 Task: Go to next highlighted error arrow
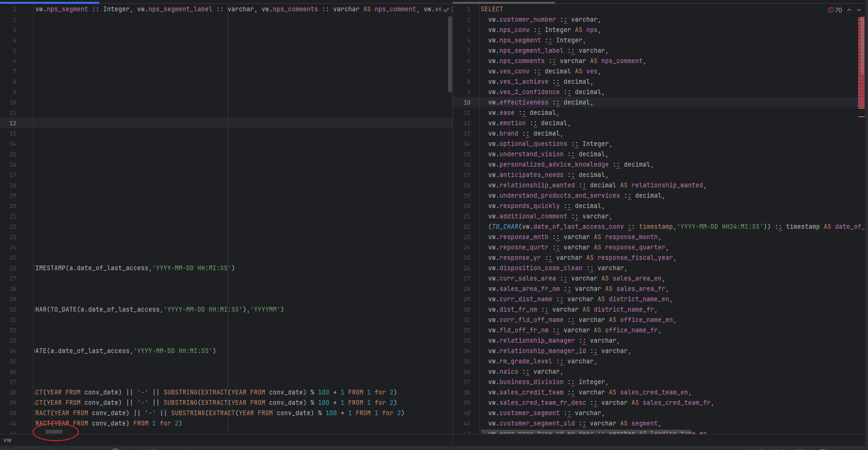pos(859,10)
